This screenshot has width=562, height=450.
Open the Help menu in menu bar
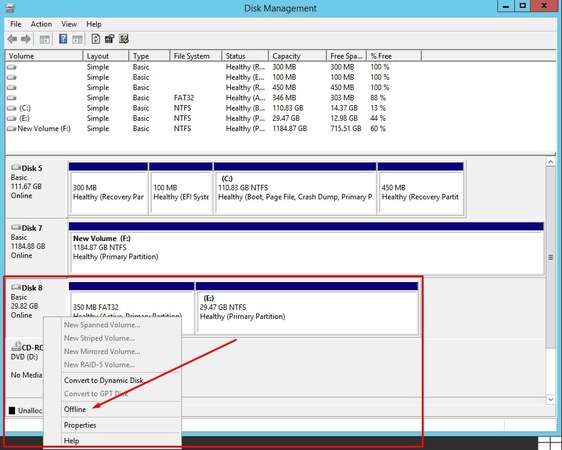click(x=94, y=24)
